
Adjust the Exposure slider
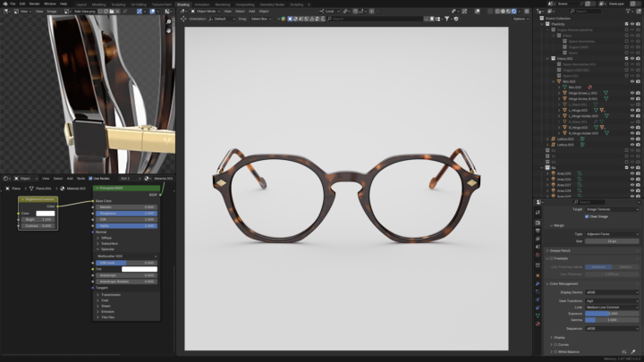(x=613, y=314)
